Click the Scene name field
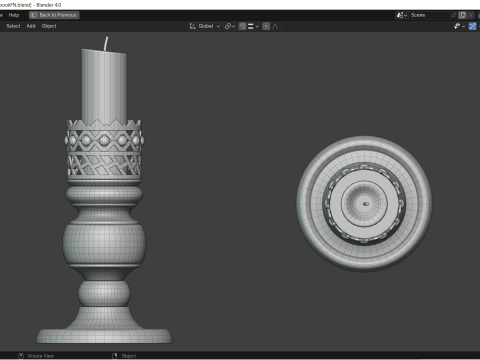The image size is (480, 360). [429, 15]
